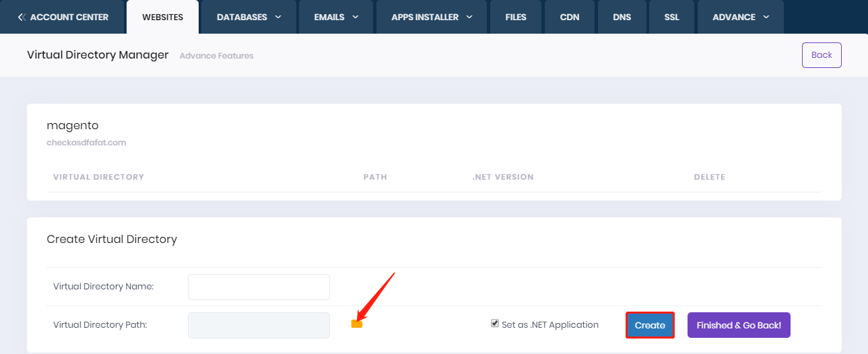The image size is (868, 354).
Task: Expand the Databases dropdown menu
Action: [x=248, y=17]
